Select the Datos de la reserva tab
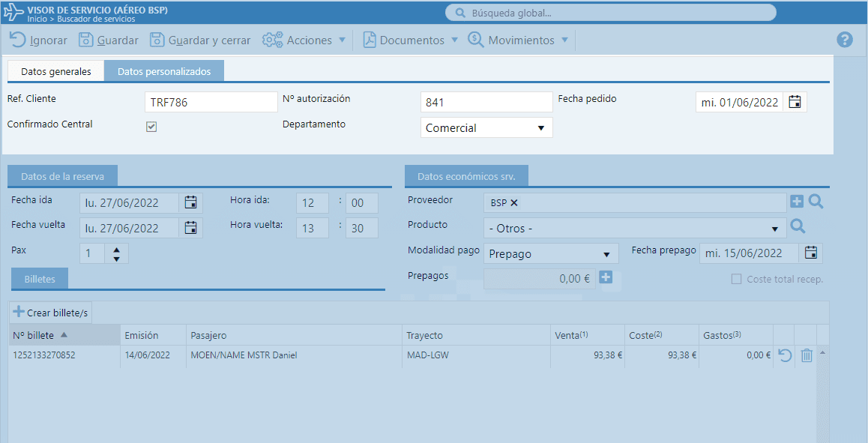868x443 pixels. point(62,177)
